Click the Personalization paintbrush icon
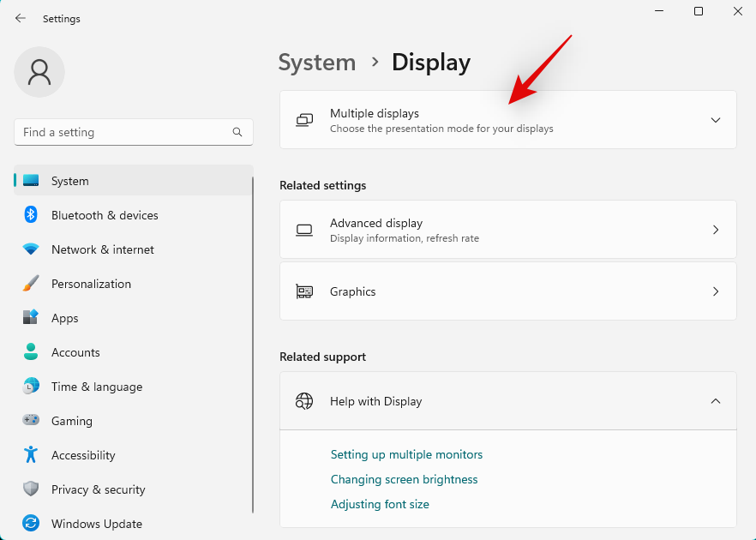The width and height of the screenshot is (756, 540). pos(31,284)
